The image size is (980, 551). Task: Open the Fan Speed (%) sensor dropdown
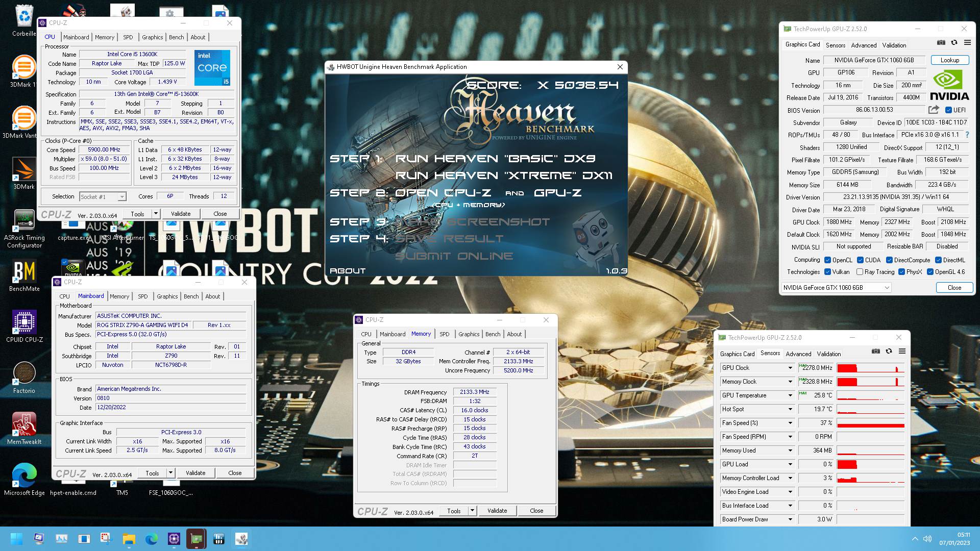coord(790,423)
